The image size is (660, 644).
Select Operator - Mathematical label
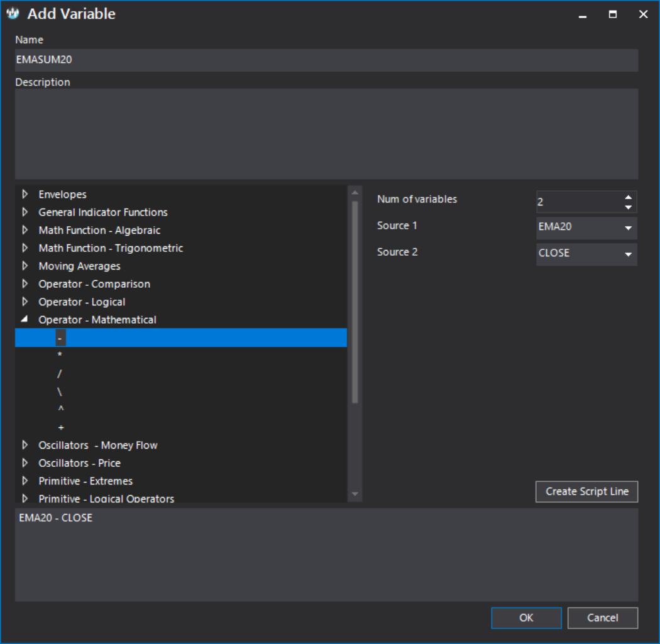tap(97, 320)
